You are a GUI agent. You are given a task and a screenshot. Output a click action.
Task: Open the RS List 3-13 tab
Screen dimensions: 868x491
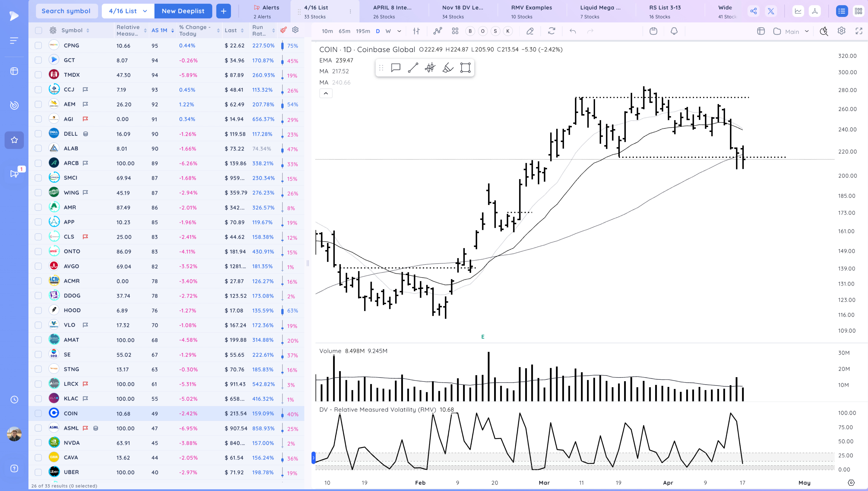(x=665, y=11)
